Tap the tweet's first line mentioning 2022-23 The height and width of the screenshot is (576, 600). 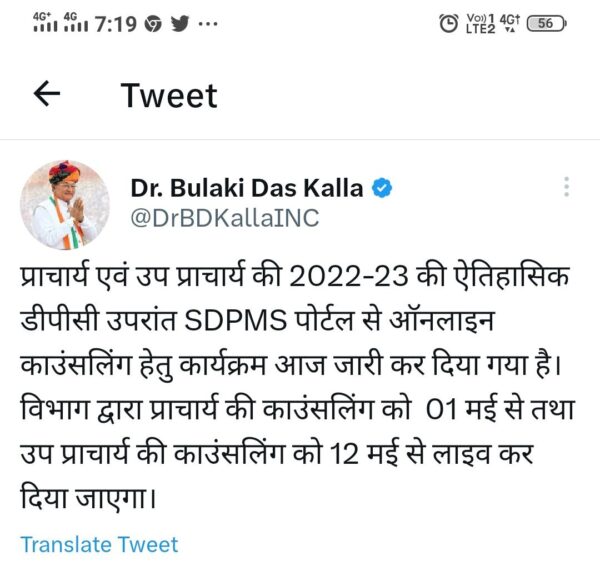[295, 276]
